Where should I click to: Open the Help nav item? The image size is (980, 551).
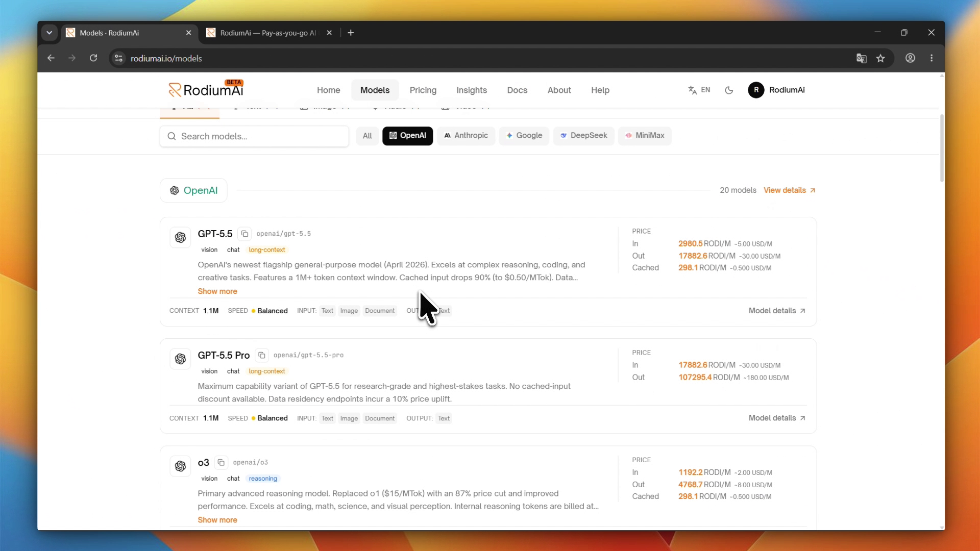click(x=600, y=90)
